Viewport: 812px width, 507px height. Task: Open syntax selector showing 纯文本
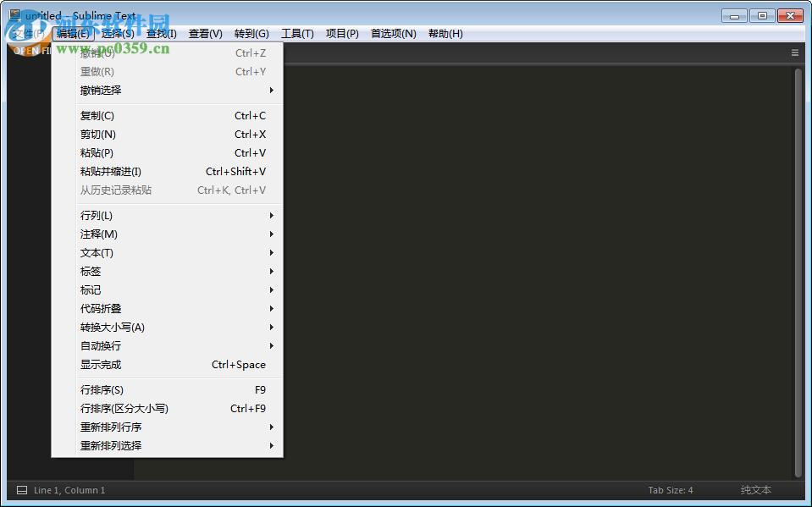(x=754, y=489)
